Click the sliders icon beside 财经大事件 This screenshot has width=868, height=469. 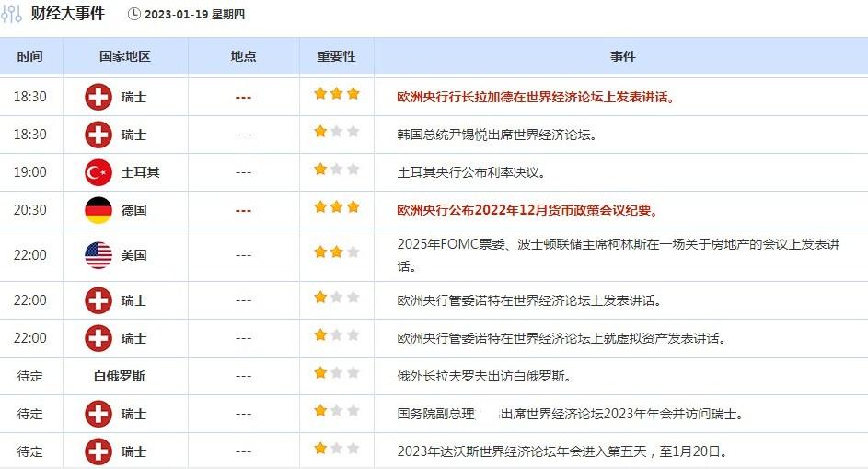(x=13, y=14)
